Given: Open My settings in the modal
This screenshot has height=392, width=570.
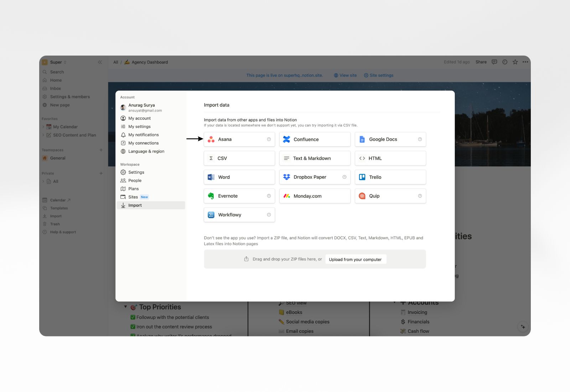Looking at the screenshot, I should tap(151, 127).
